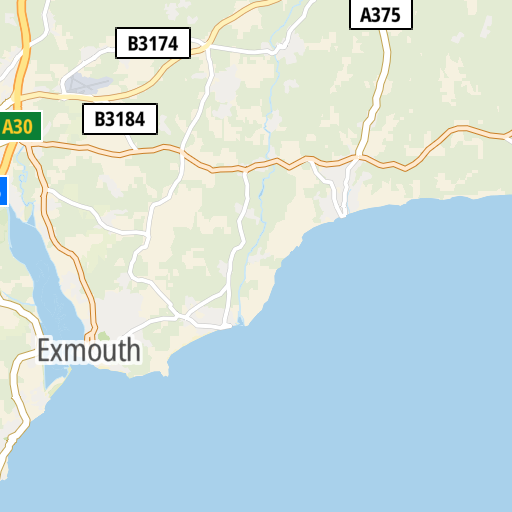
Task: Click the estuary water north of Exmouth
Action: [50, 283]
